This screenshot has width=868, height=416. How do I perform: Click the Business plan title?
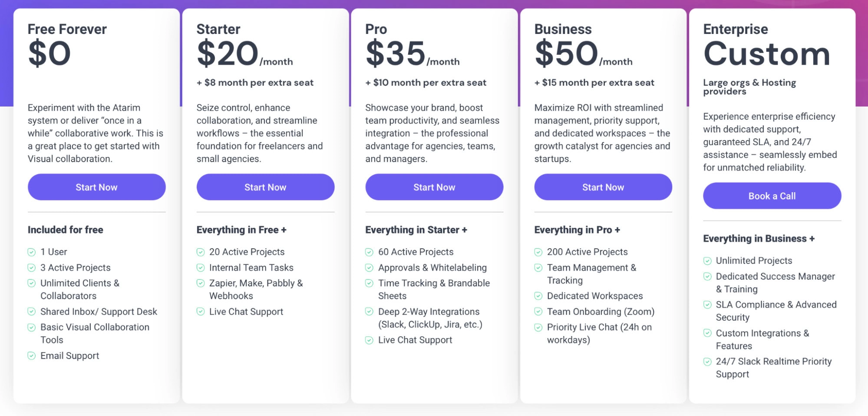(x=563, y=29)
